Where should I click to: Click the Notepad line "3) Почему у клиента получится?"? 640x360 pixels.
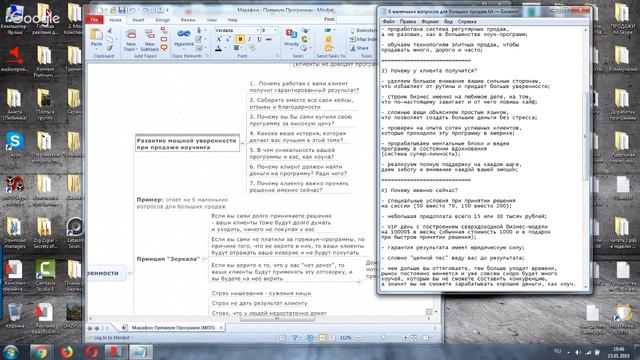tap(429, 71)
